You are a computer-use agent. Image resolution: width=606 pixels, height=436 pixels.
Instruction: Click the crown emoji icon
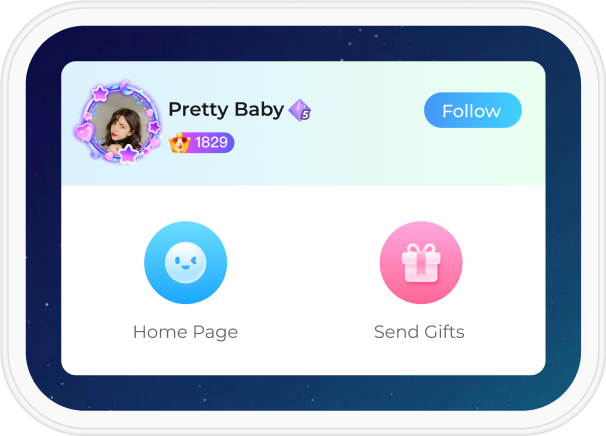(x=180, y=143)
